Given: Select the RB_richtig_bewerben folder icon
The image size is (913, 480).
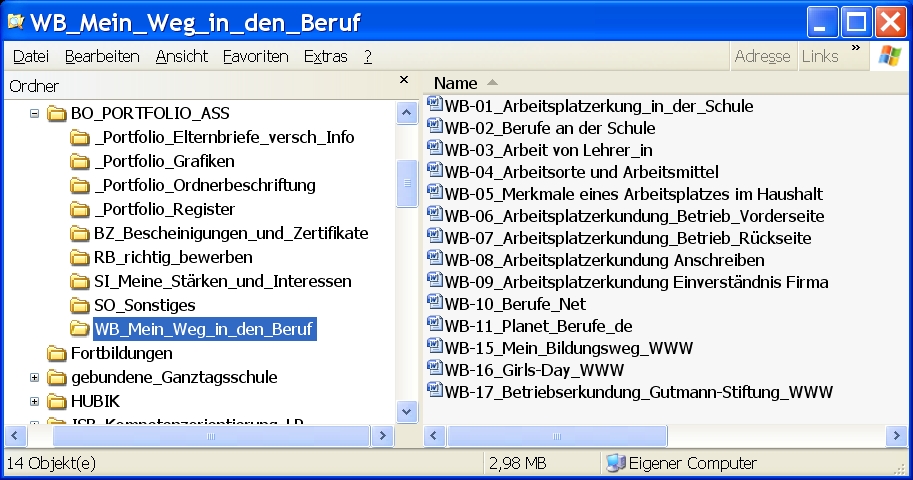Looking at the screenshot, I should pyautogui.click(x=80, y=257).
